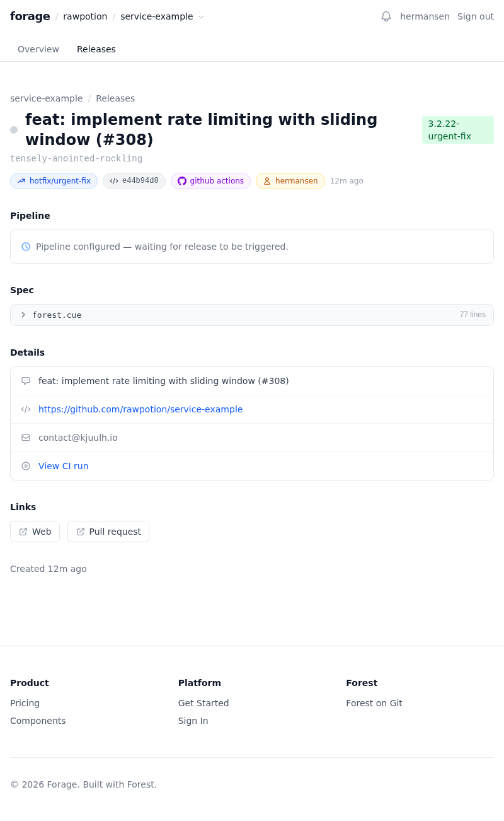Go to rawpotion organization in breadcrumb
The image size is (504, 821).
point(85,16)
